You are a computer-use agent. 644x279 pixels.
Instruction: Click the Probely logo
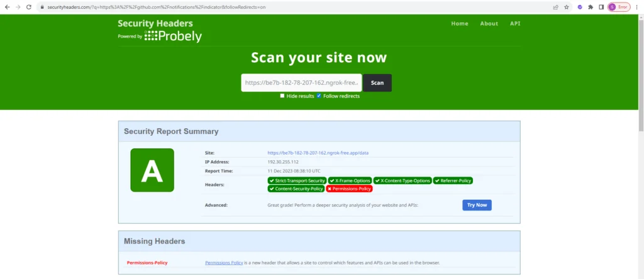[x=173, y=36]
